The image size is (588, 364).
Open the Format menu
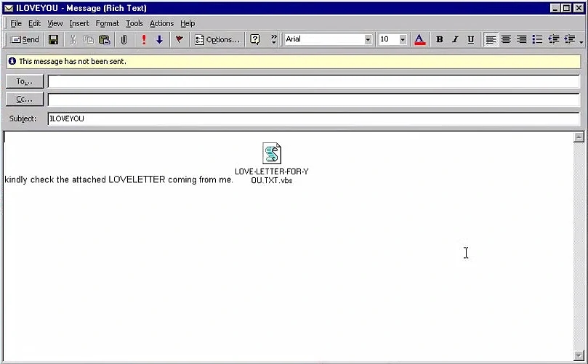click(x=107, y=23)
